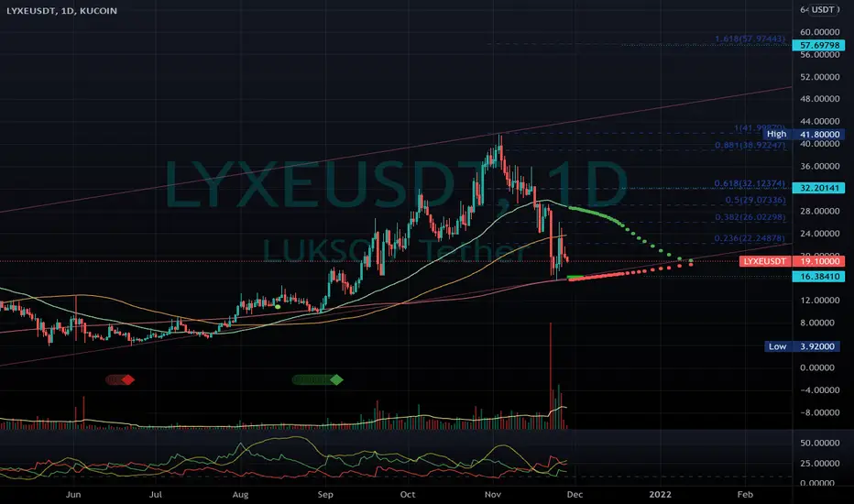Click the Nov label on time axis
Image resolution: width=854 pixels, height=504 pixels.
click(x=493, y=495)
